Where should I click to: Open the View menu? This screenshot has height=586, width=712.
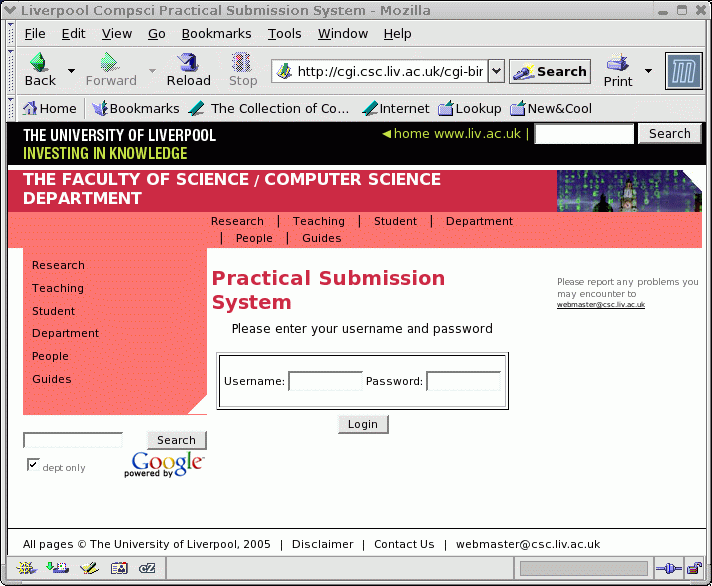117,34
